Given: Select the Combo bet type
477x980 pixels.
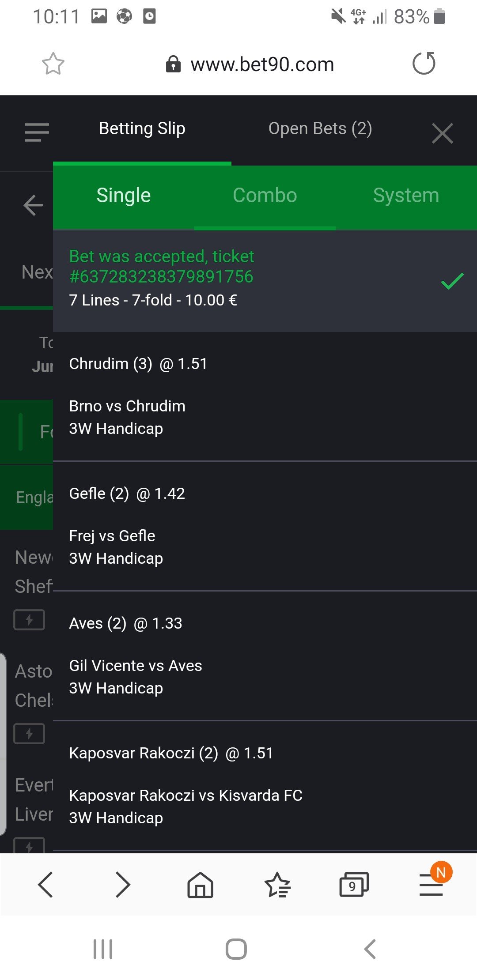Looking at the screenshot, I should [265, 196].
